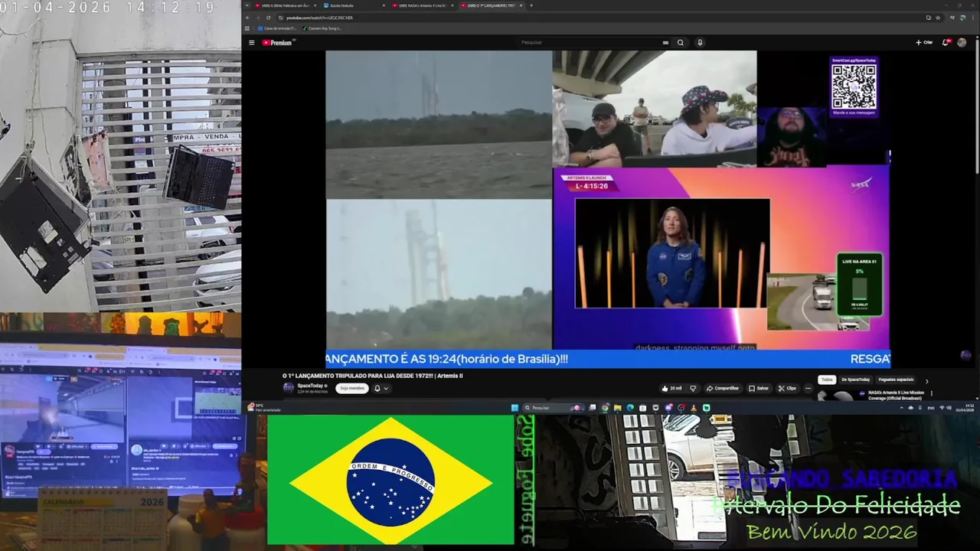The width and height of the screenshot is (980, 551).
Task: Bookmark this page with the star icon
Action: click(938, 18)
